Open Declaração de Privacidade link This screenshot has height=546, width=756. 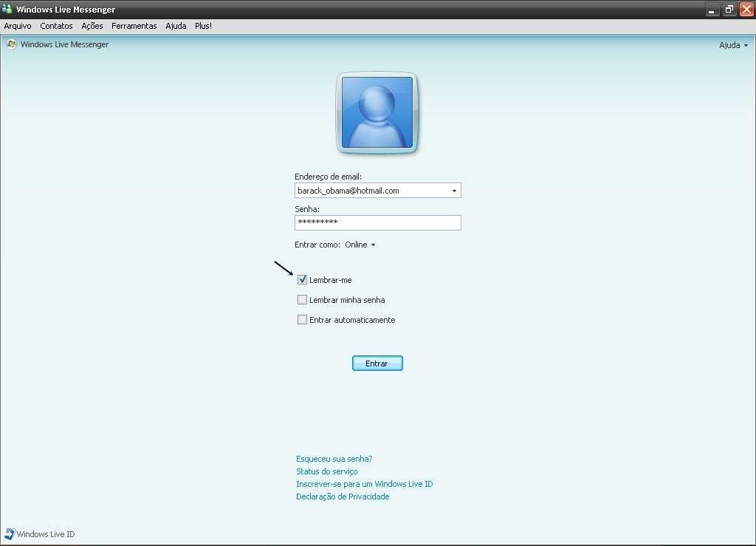(x=343, y=496)
